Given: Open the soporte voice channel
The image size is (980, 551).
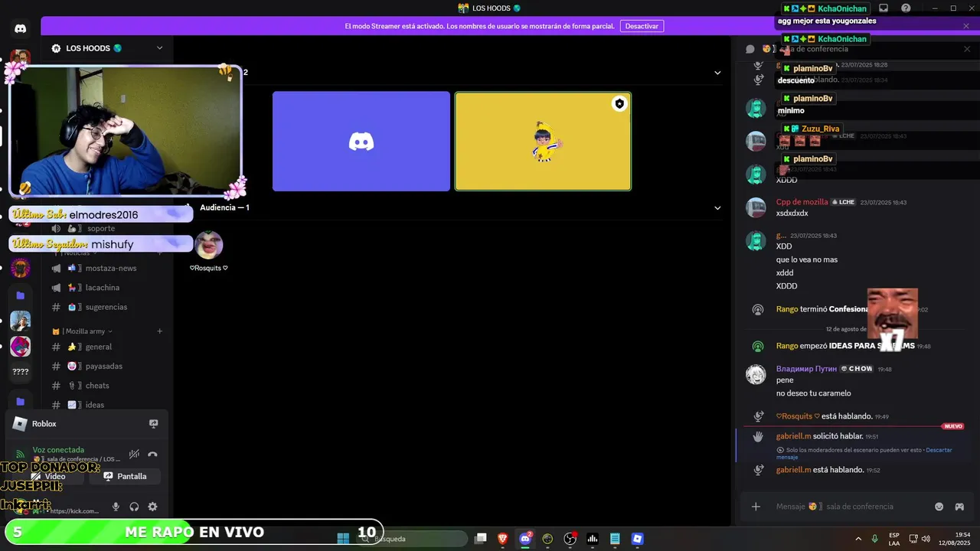Looking at the screenshot, I should [100, 228].
